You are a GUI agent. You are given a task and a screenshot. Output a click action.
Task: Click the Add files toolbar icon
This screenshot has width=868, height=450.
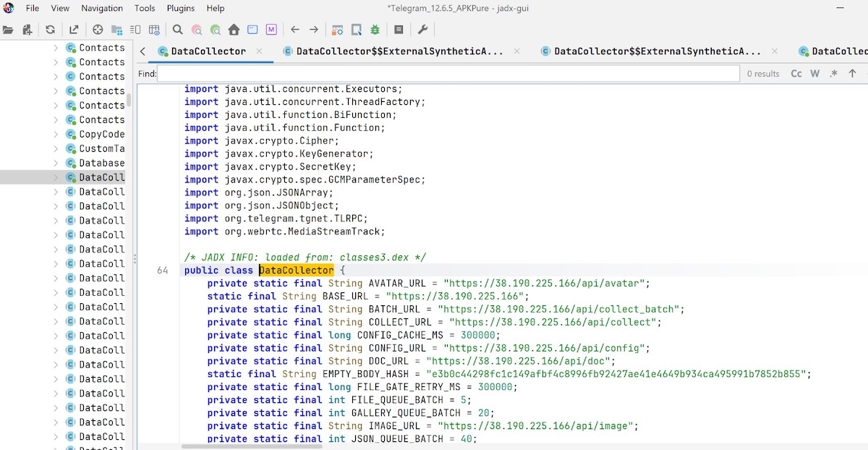(x=27, y=30)
